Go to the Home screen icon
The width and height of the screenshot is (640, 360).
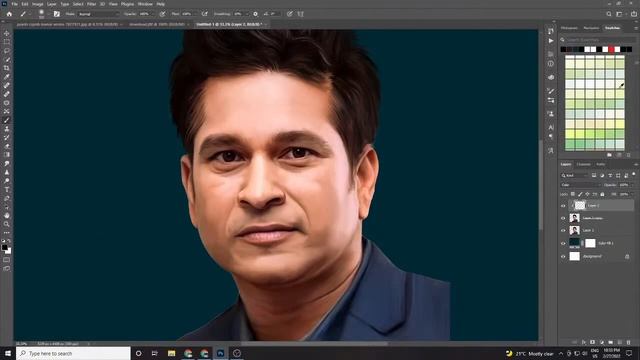pos(9,14)
